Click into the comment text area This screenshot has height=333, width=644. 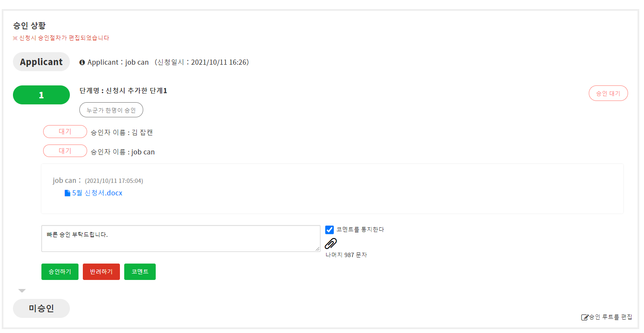pyautogui.click(x=180, y=238)
